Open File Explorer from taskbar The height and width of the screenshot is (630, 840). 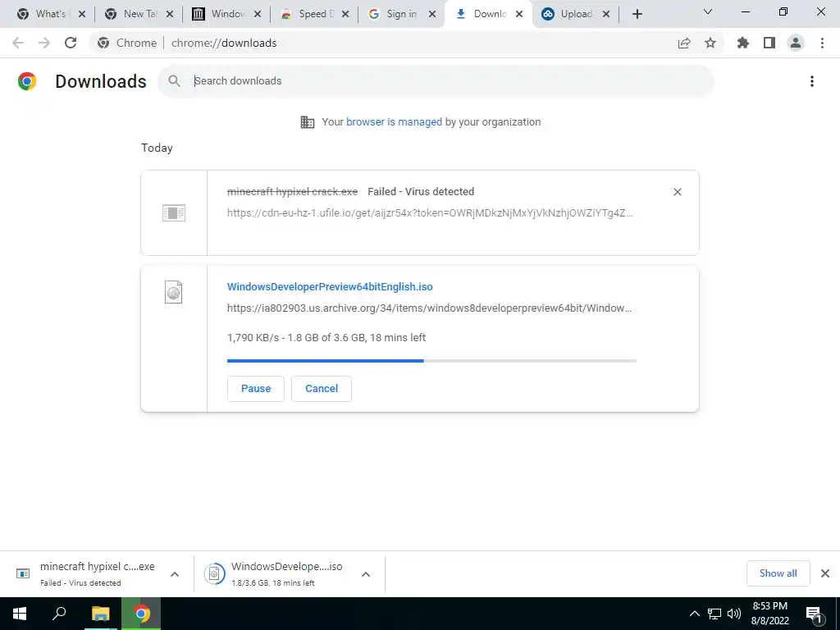click(100, 614)
